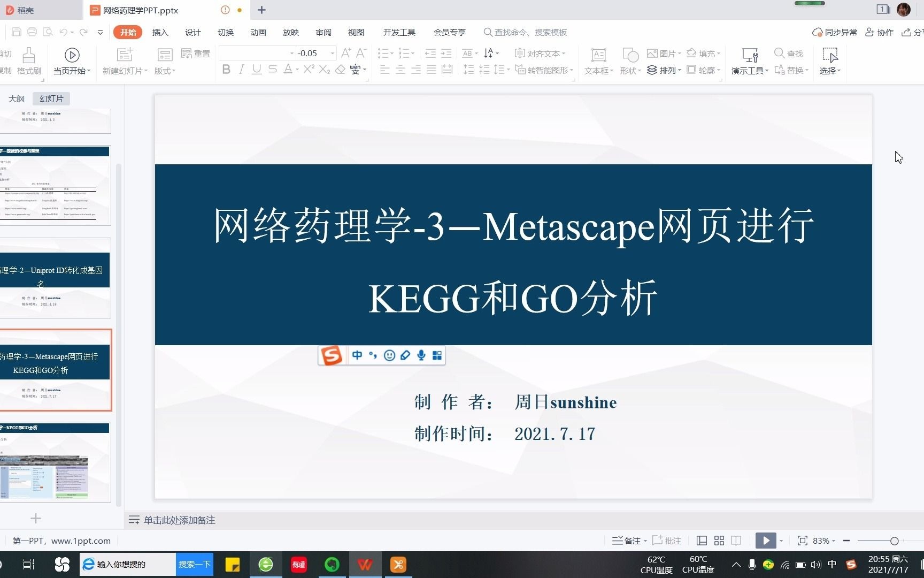The width and height of the screenshot is (924, 578).
Task: Click the New Slide icon
Action: click(x=125, y=55)
